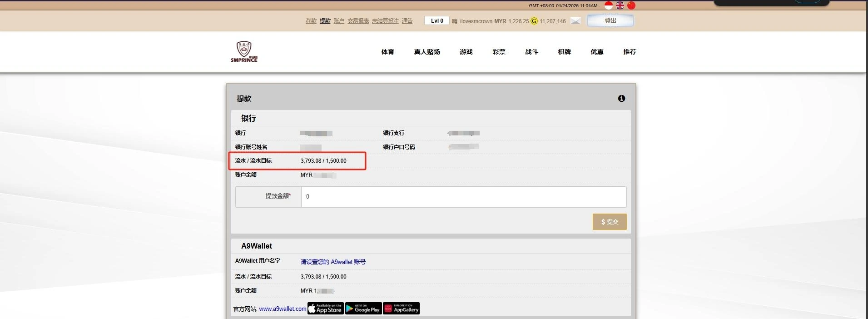Open the Google Play badge
Image resolution: width=868 pixels, height=319 pixels.
(363, 309)
